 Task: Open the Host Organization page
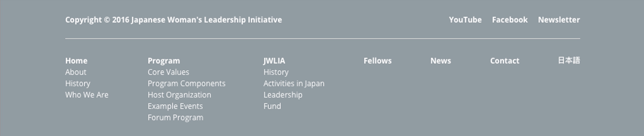point(179,95)
